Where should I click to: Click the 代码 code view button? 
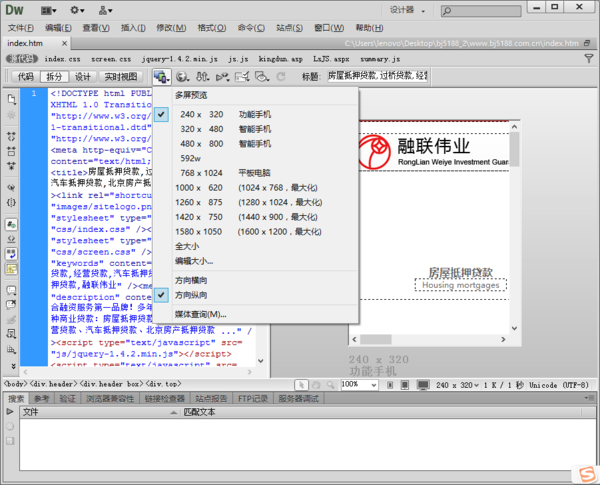26,77
